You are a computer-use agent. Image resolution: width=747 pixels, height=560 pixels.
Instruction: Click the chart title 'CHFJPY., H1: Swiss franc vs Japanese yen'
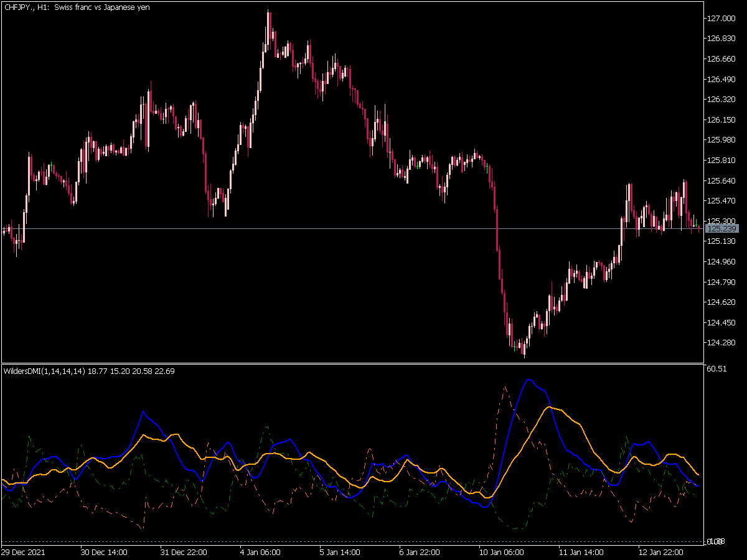(76, 7)
